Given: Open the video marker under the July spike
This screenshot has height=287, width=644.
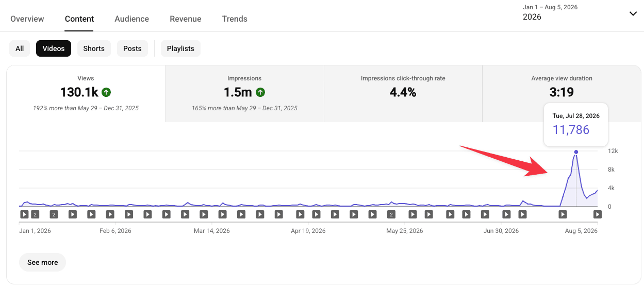Looking at the screenshot, I should [563, 214].
